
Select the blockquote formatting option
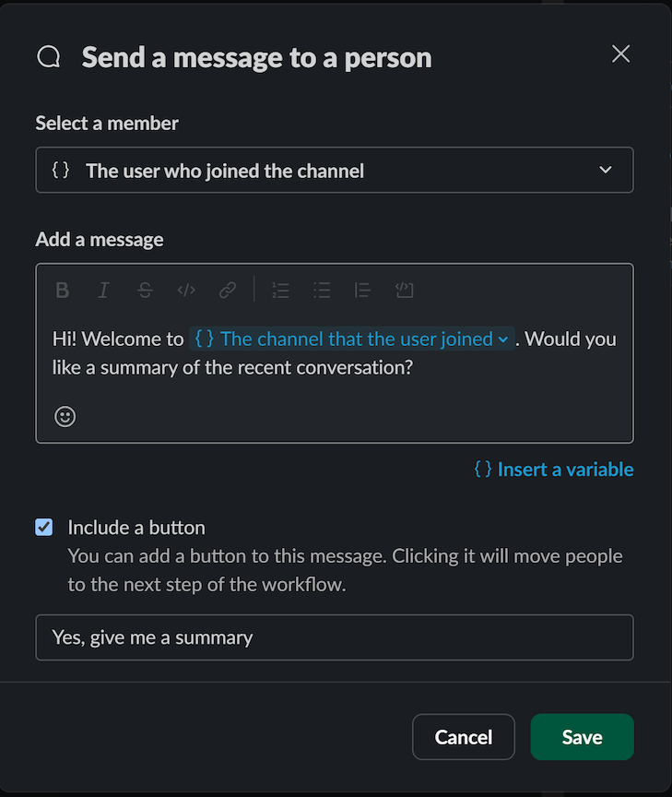(x=362, y=290)
